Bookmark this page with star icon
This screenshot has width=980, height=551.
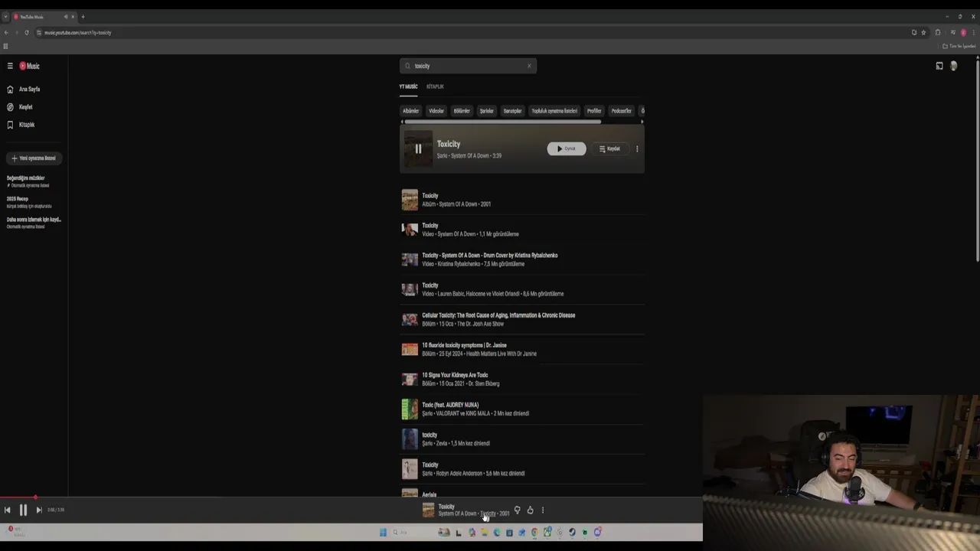(923, 32)
